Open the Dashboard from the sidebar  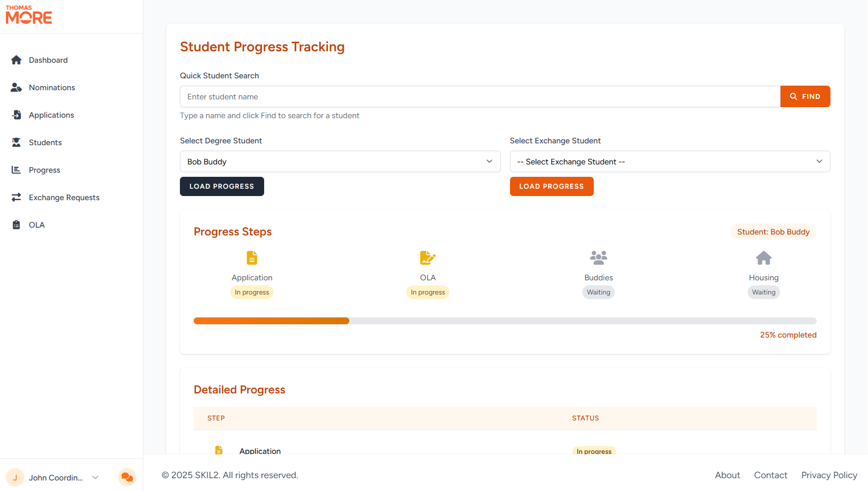(48, 60)
